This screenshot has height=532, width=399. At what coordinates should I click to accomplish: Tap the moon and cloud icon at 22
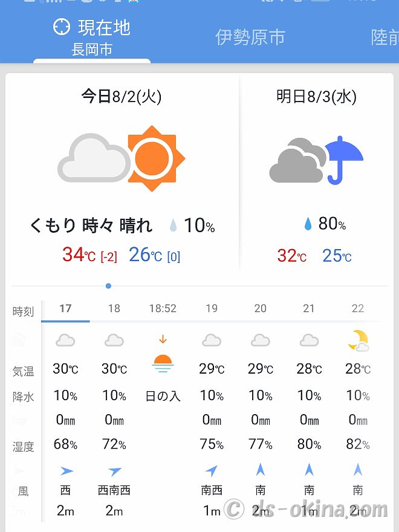click(358, 340)
